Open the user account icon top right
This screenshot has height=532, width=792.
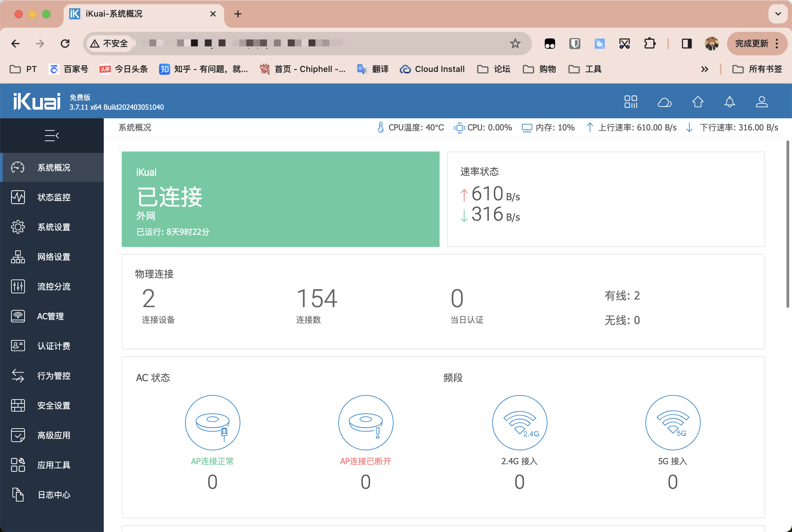pyautogui.click(x=762, y=102)
